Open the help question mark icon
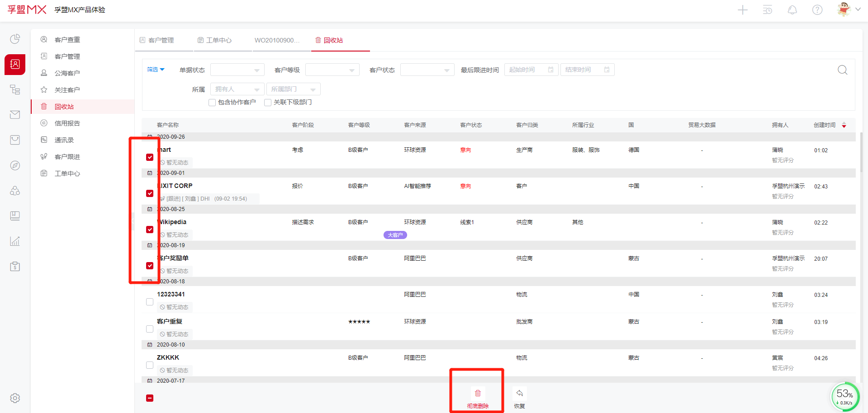This screenshot has height=413, width=868. click(817, 10)
